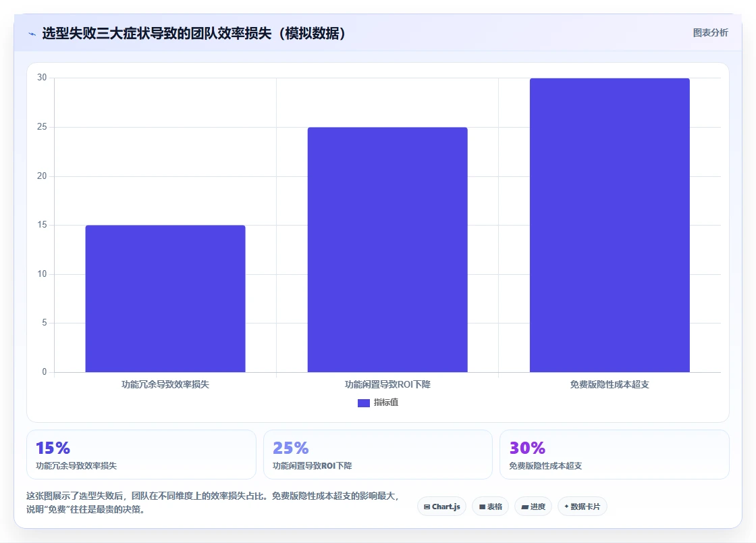Click the y-axis value 30
Image resolution: width=756 pixels, height=543 pixels.
pos(42,78)
